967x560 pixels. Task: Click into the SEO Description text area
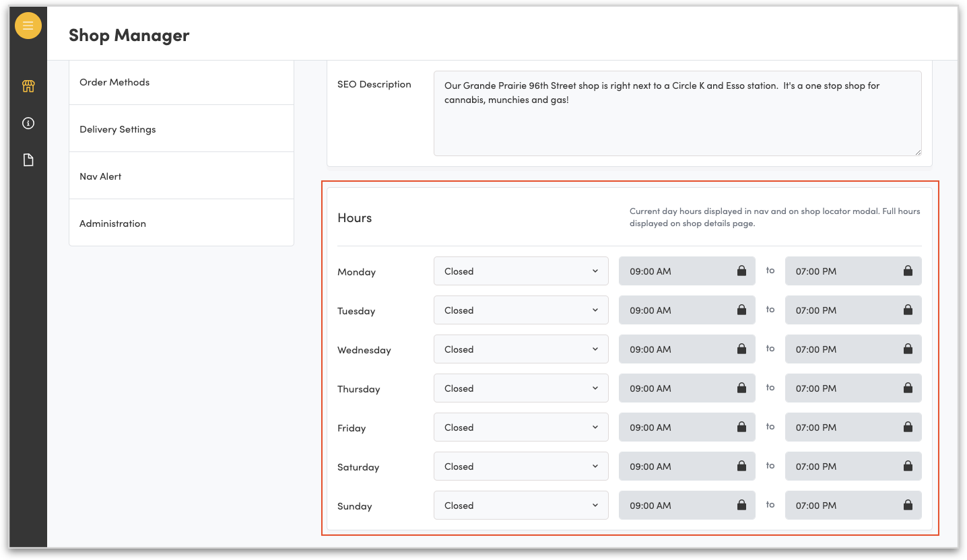(x=677, y=121)
